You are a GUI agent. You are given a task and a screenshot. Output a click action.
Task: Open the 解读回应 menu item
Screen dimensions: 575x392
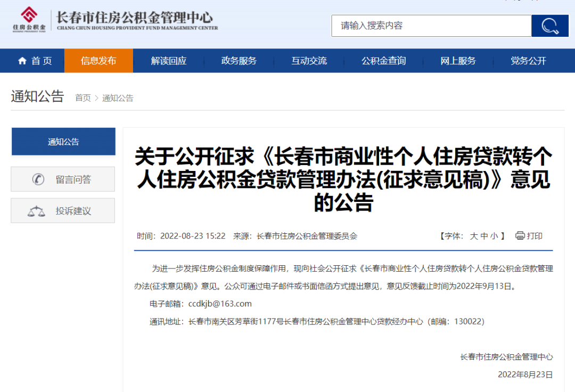[x=169, y=61]
